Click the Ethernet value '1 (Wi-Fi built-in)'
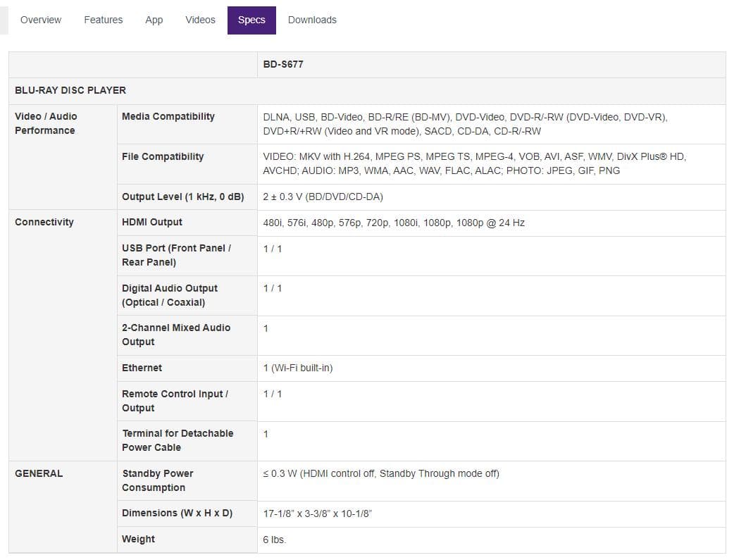Viewport: 734px width, 560px height. pyautogui.click(x=298, y=368)
